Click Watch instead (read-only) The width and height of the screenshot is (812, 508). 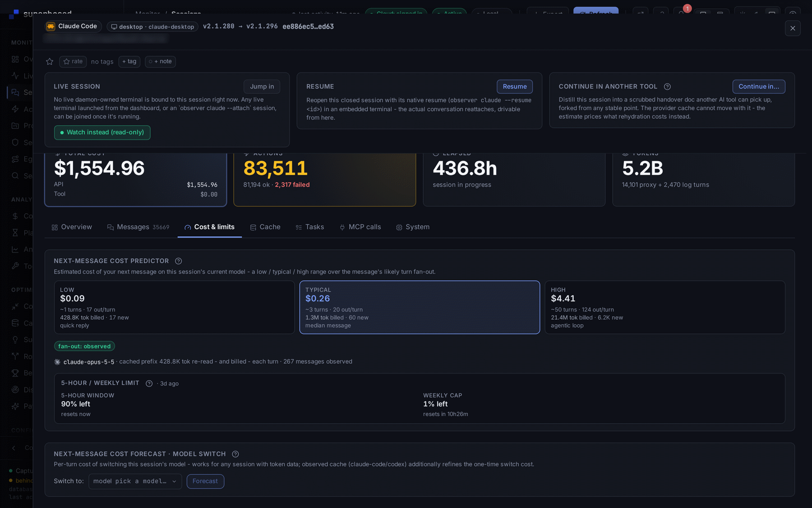tap(102, 132)
